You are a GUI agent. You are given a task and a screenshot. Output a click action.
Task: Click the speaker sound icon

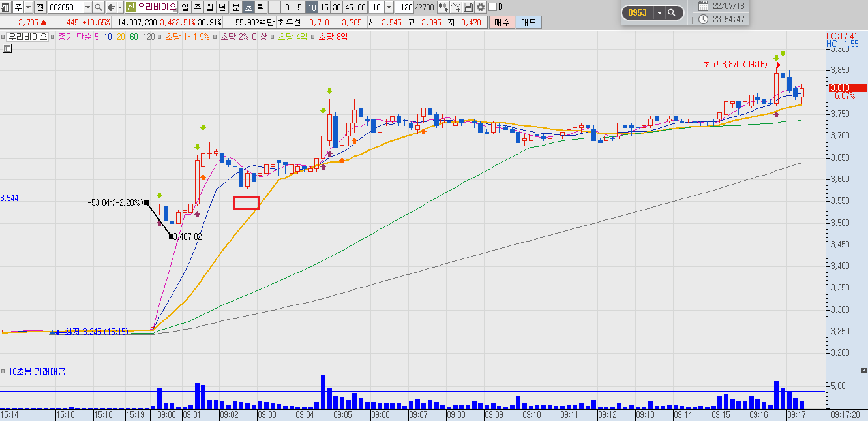110,7
